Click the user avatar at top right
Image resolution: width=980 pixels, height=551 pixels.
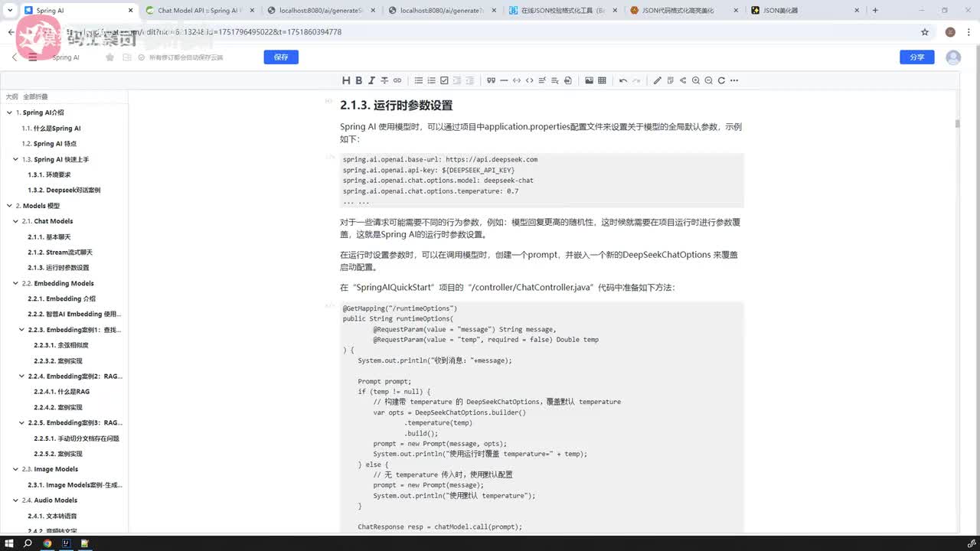953,57
